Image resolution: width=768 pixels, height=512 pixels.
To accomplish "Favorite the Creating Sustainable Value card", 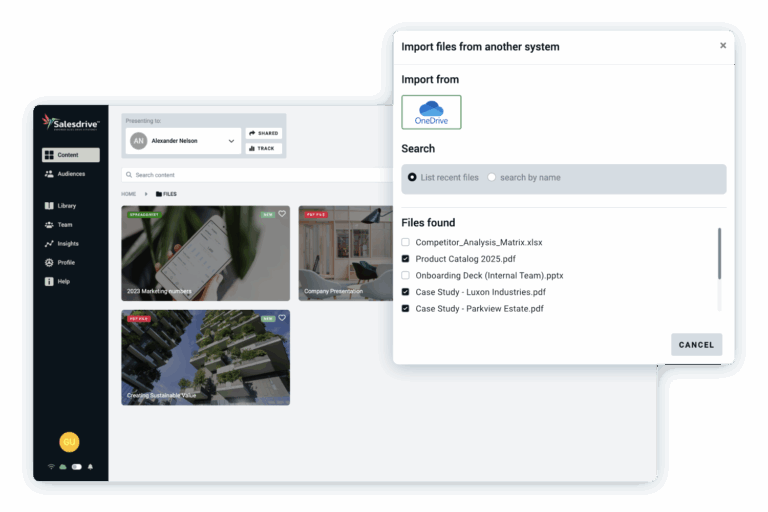I will click(282, 318).
